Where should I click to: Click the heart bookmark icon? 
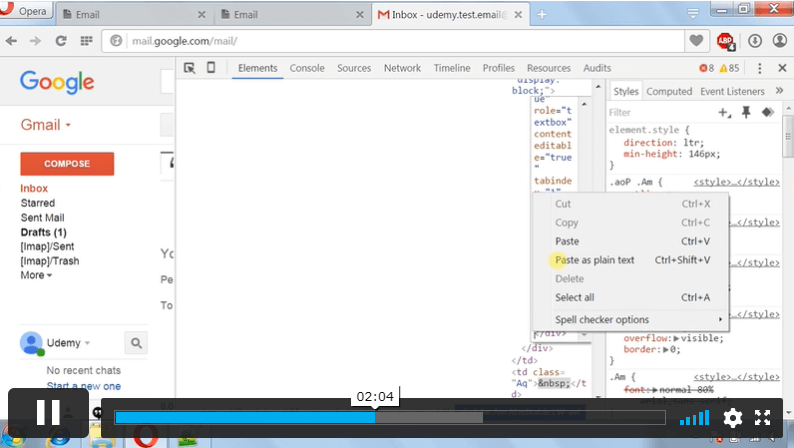coord(696,40)
